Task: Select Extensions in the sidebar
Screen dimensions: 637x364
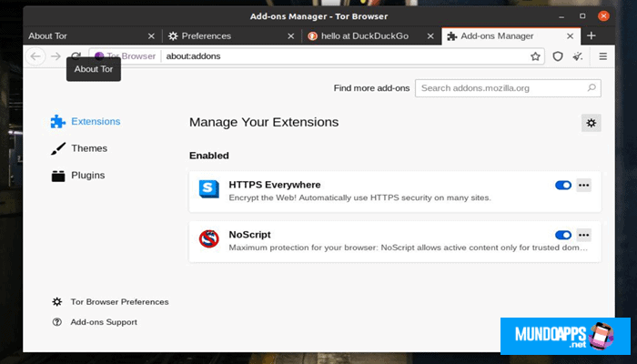Action: tap(86, 121)
